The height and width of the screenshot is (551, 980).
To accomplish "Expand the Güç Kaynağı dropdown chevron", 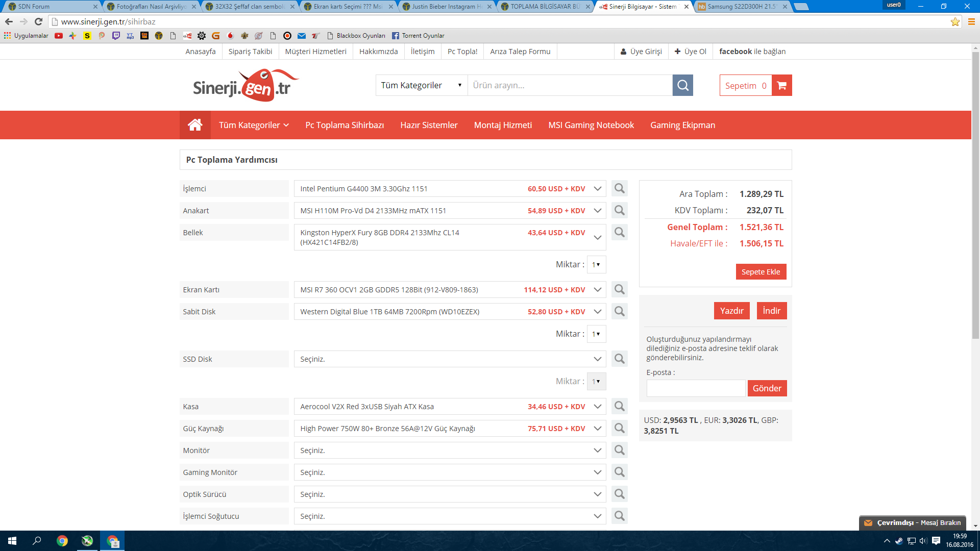I will click(597, 429).
